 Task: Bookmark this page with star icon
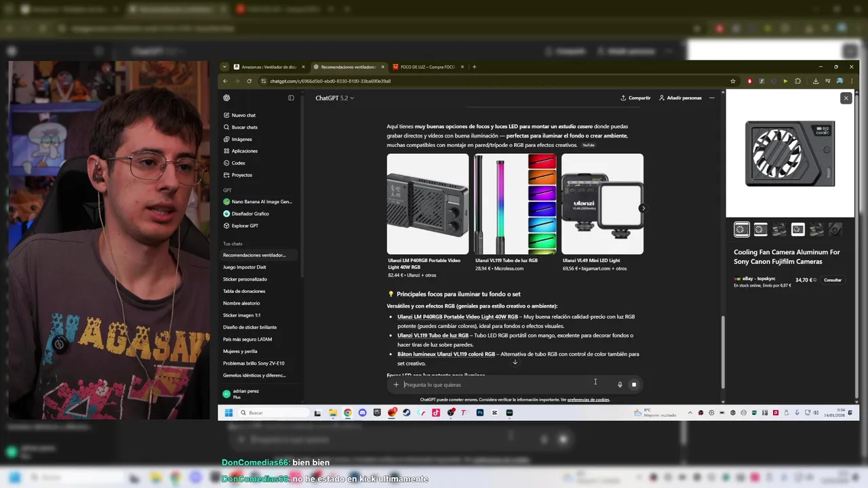tap(733, 81)
